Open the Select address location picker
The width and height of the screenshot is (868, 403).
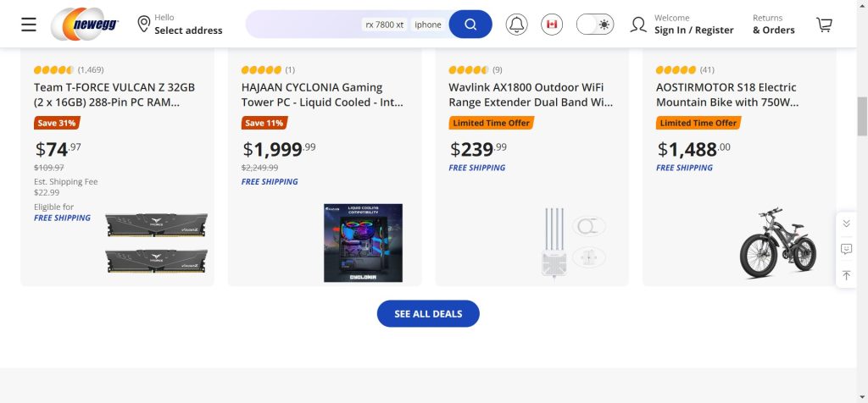point(180,25)
